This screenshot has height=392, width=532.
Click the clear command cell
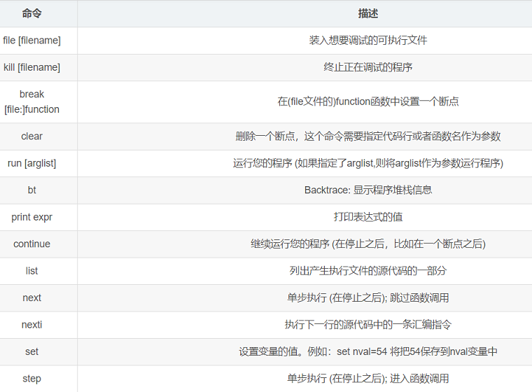point(32,136)
